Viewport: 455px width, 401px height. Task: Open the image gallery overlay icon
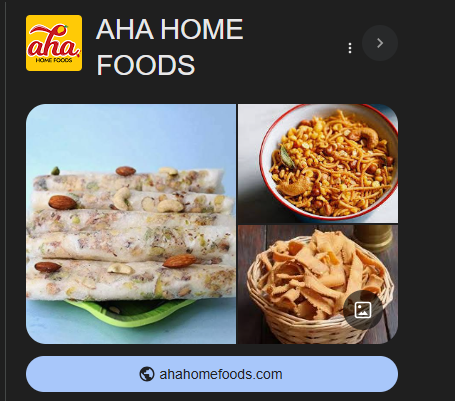(363, 310)
